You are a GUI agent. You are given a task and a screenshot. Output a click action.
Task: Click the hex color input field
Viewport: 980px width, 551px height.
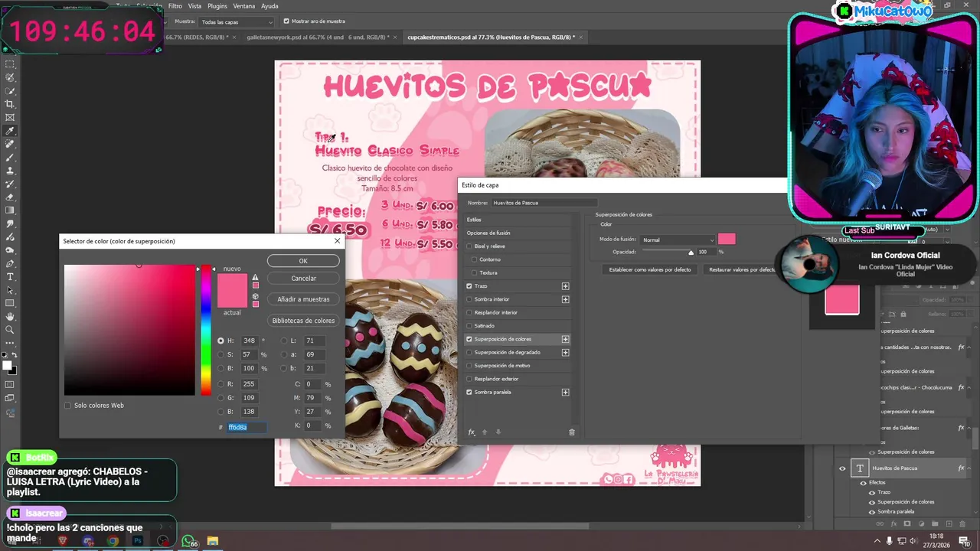pos(247,427)
